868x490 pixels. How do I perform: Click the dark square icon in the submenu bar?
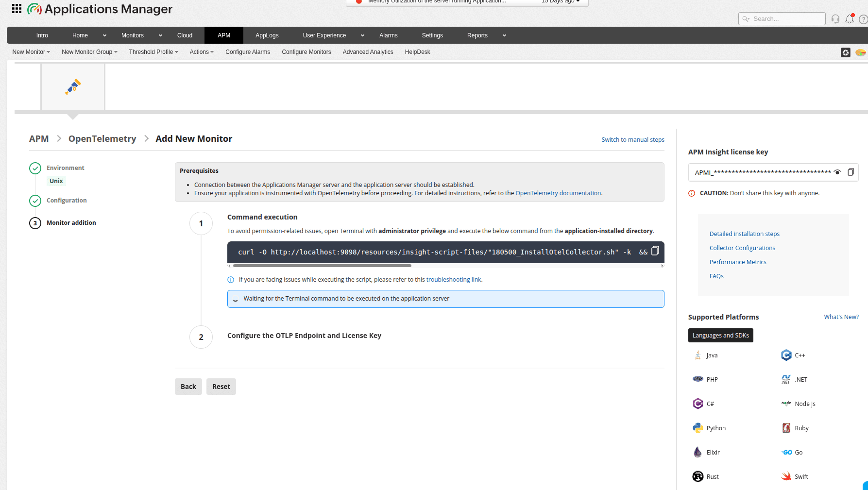coord(846,52)
